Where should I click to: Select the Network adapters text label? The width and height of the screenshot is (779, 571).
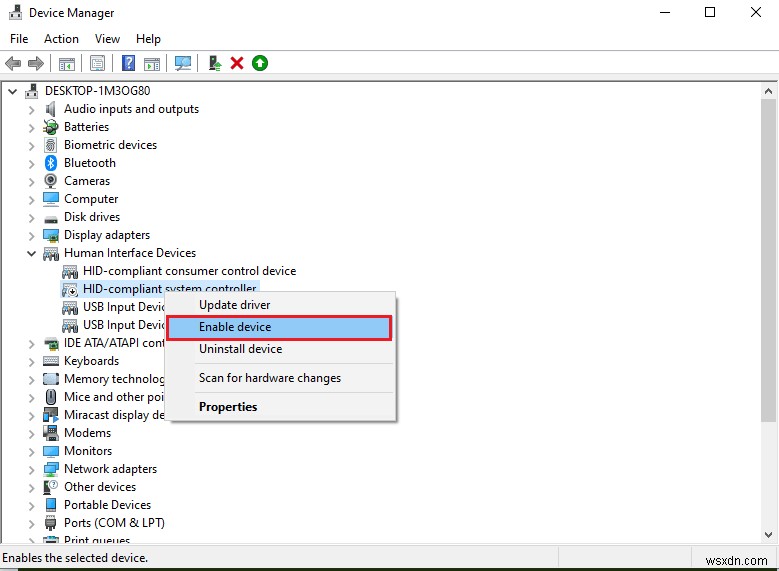coord(110,469)
